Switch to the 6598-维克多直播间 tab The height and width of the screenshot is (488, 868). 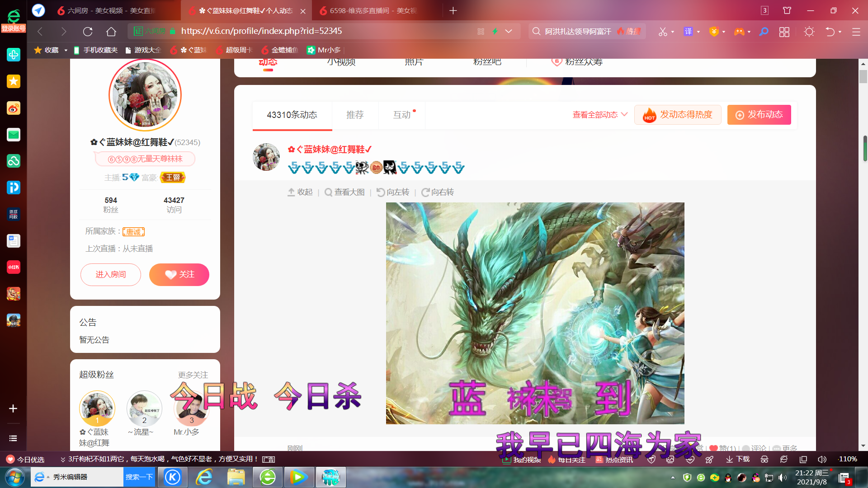(x=371, y=10)
